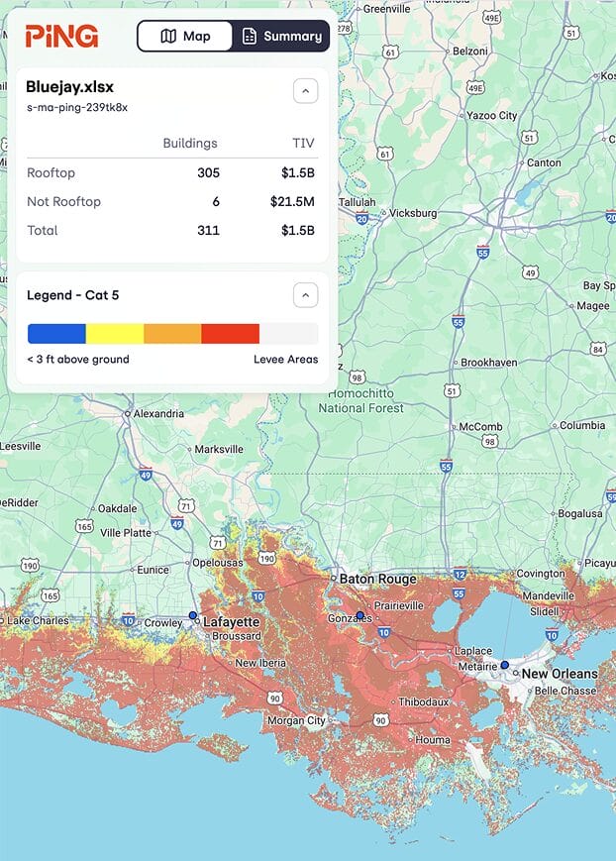The width and height of the screenshot is (616, 861).
Task: Click the PING logo
Action: coord(61,37)
